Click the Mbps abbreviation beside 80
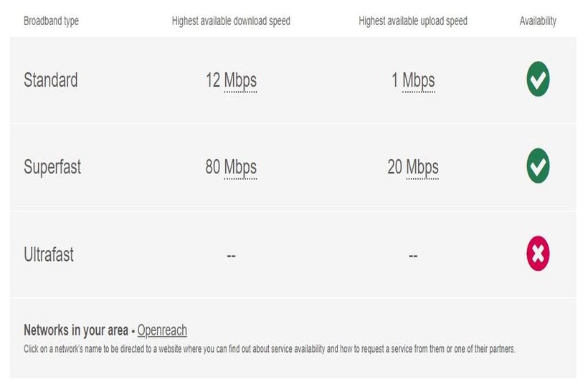588x392 pixels. [240, 168]
